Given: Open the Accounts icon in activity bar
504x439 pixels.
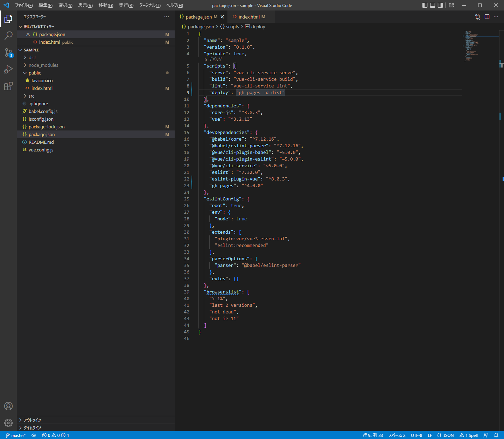Looking at the screenshot, I should click(x=8, y=406).
